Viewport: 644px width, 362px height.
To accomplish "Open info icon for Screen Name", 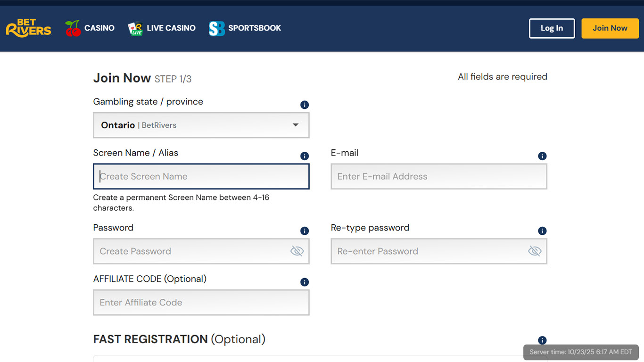I will coord(305,156).
